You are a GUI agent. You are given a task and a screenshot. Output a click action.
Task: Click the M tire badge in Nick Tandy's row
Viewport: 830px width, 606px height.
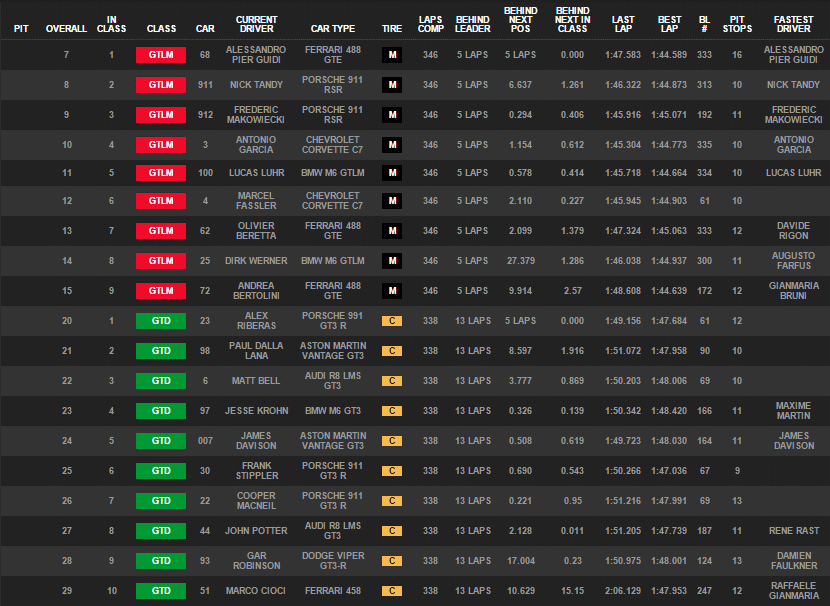pyautogui.click(x=392, y=85)
